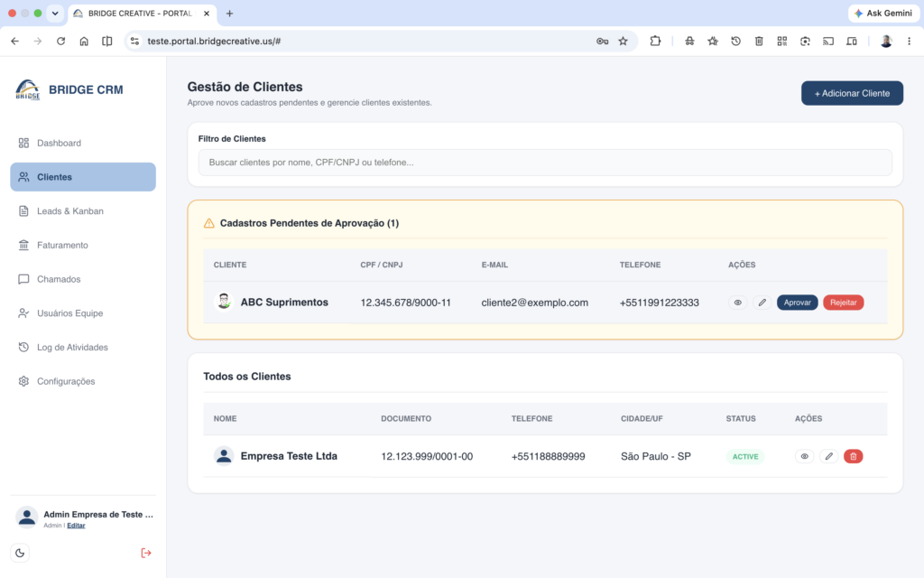The height and width of the screenshot is (578, 924).
Task: Open new browser tab plus button
Action: (x=230, y=14)
